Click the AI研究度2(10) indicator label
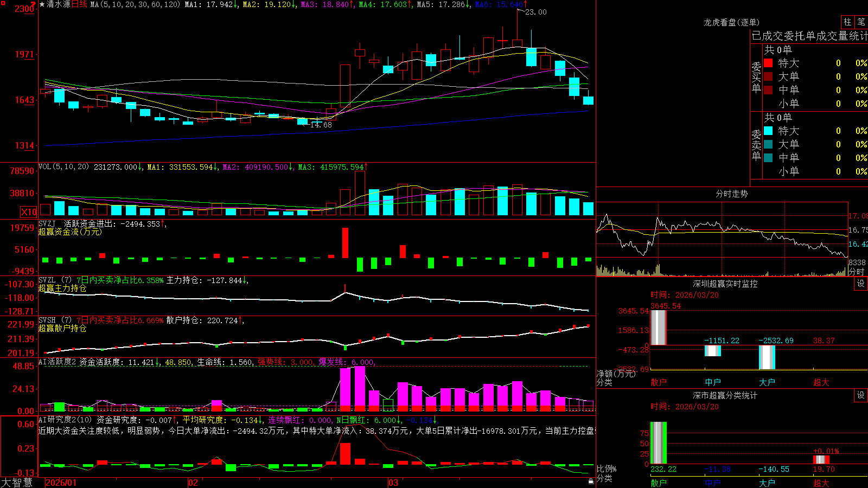The image size is (868, 488). click(x=65, y=420)
